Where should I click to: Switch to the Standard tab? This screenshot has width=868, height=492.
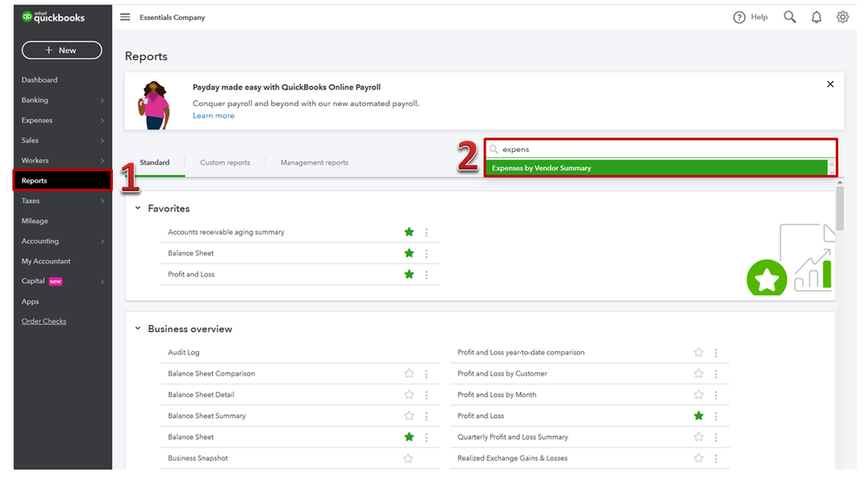(x=155, y=163)
